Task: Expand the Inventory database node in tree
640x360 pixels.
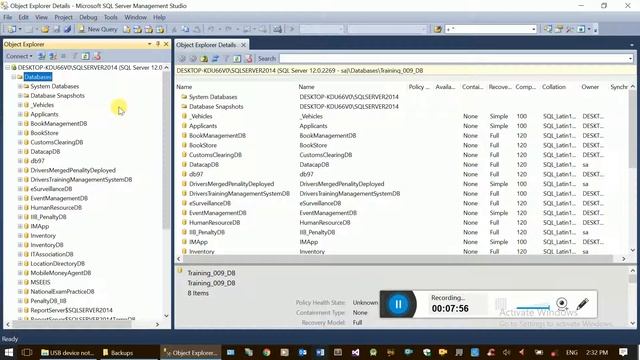Action: (20, 236)
